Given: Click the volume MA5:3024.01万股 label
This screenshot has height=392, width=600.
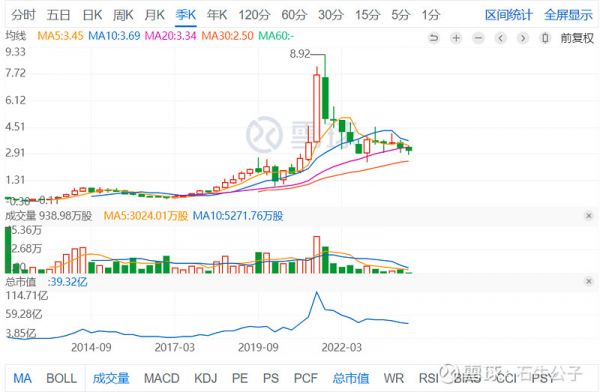Looking at the screenshot, I should click(146, 216).
